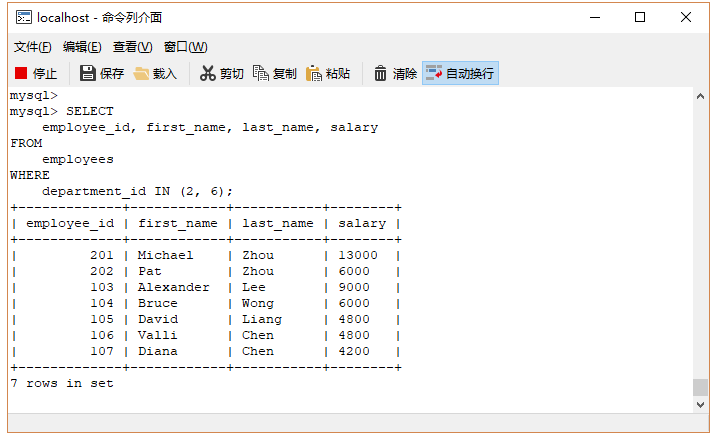Click the 'Bruce' first name cell
Viewport: 717px width, 438px height.
tap(158, 303)
